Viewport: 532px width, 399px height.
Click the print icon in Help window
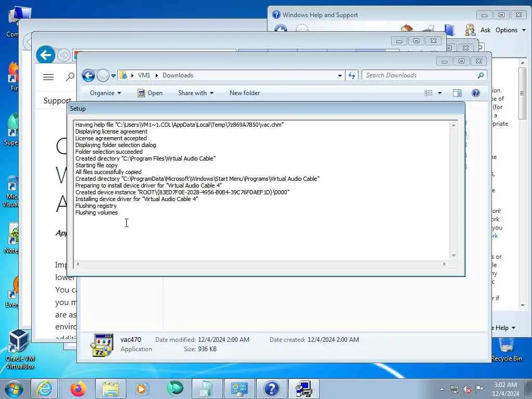tap(429, 29)
